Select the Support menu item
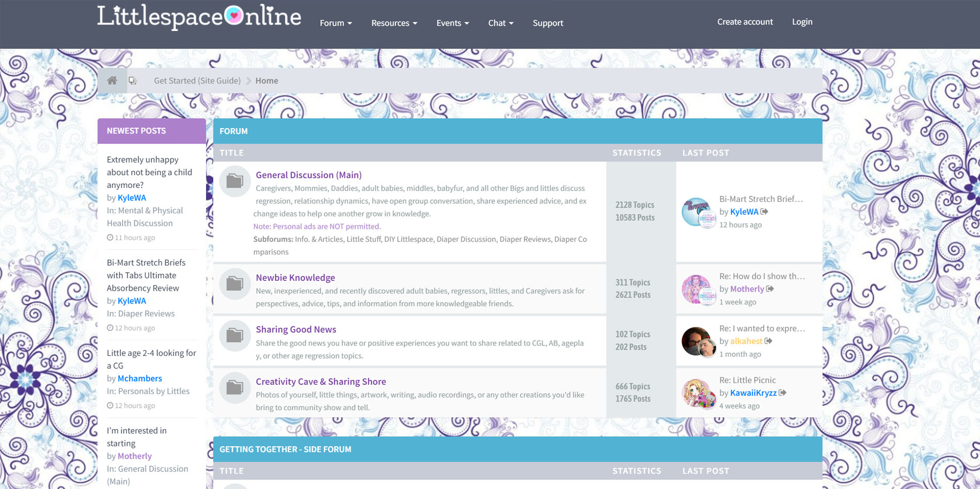This screenshot has width=980, height=489. [548, 23]
